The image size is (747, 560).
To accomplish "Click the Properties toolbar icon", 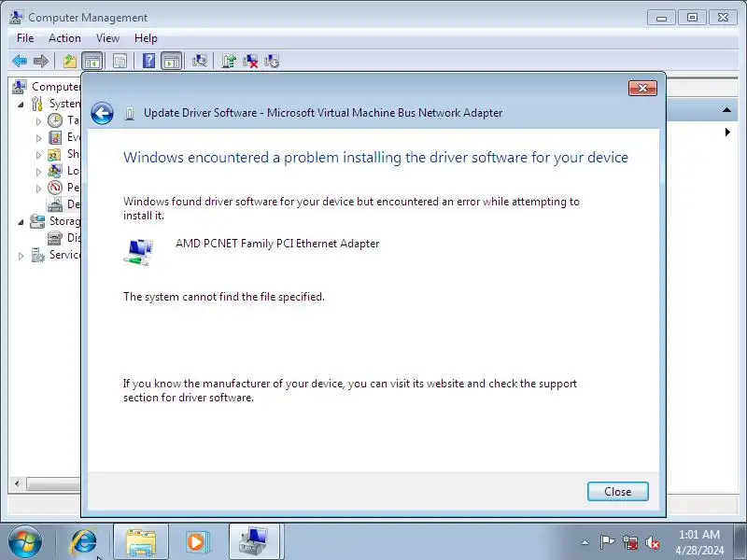I will [x=120, y=61].
